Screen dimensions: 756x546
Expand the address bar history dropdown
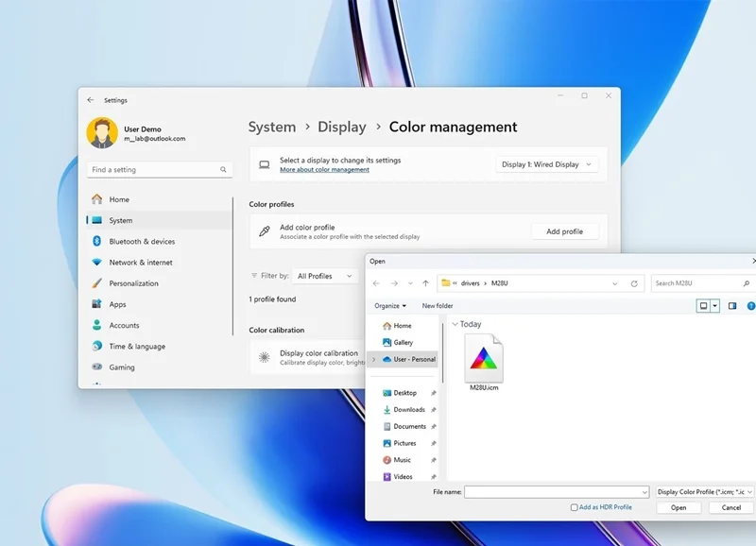coord(615,283)
